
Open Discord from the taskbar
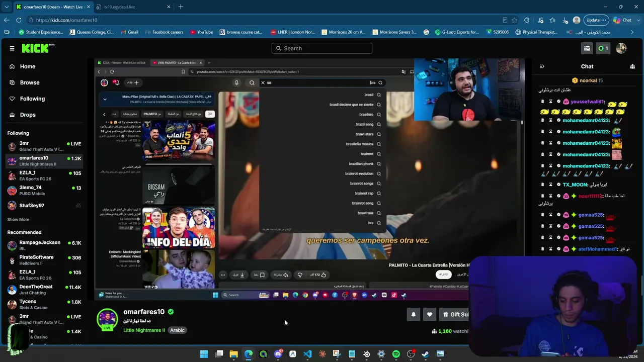point(278,354)
